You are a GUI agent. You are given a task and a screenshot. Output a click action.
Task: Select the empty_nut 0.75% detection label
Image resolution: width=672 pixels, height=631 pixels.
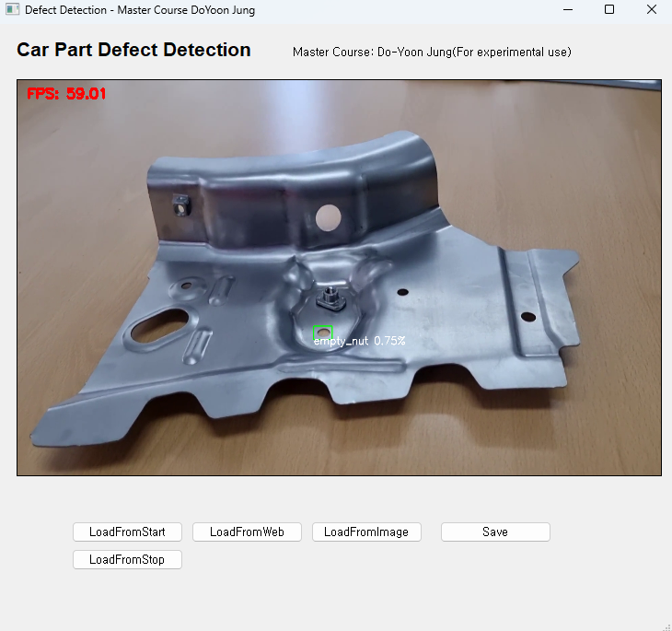(359, 341)
